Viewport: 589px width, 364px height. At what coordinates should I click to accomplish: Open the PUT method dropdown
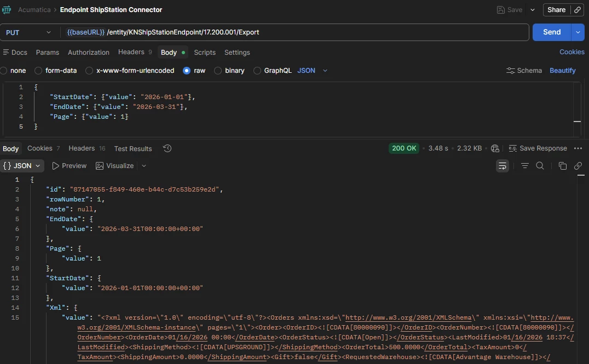[28, 32]
